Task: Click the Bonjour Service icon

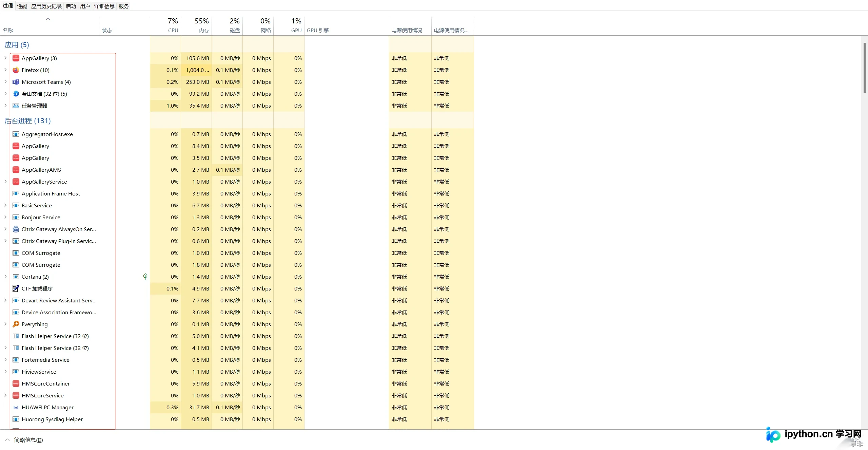Action: coord(16,218)
